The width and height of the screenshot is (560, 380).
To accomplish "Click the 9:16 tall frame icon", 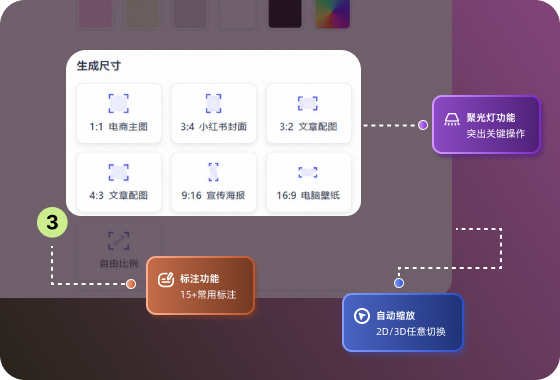I will coord(214,172).
